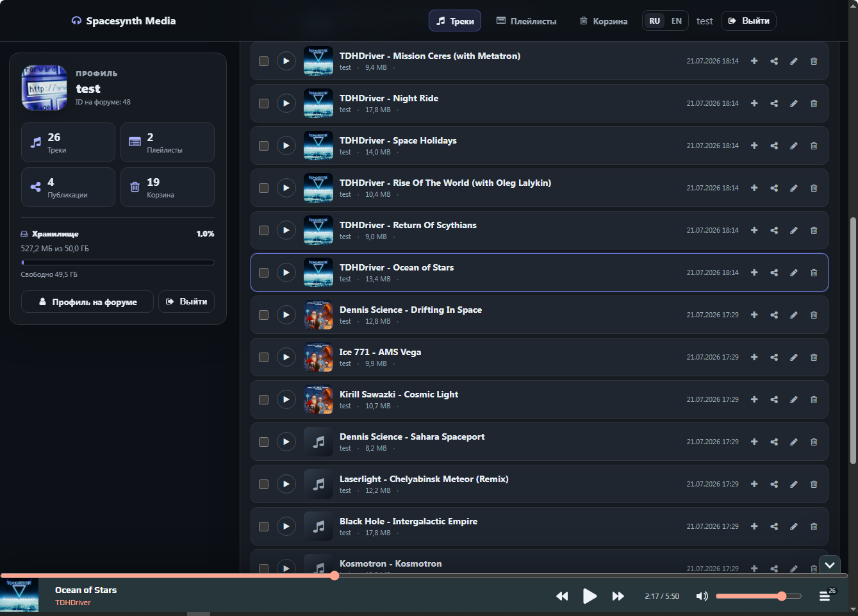Play the Night Ride track
The height and width of the screenshot is (616, 858).
coord(286,103)
